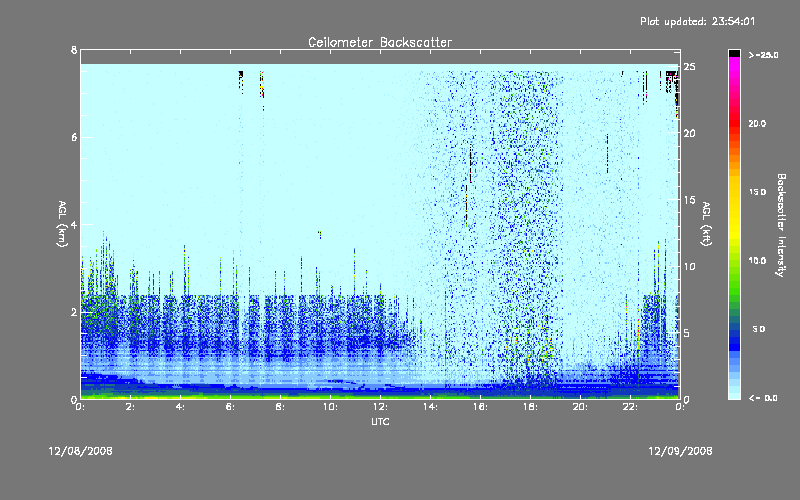Select the 'Backscatter Intensity' colorbar title
Image resolution: width=800 pixels, height=500 pixels.
click(781, 225)
